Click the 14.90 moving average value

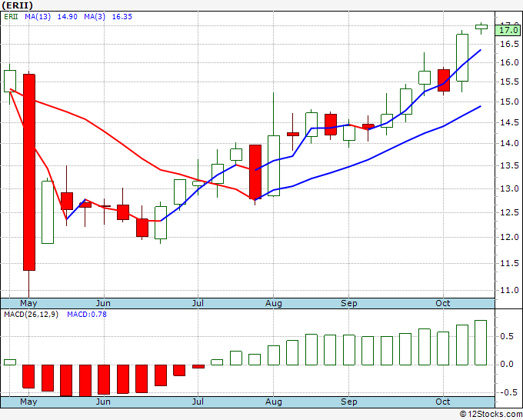click(x=68, y=17)
